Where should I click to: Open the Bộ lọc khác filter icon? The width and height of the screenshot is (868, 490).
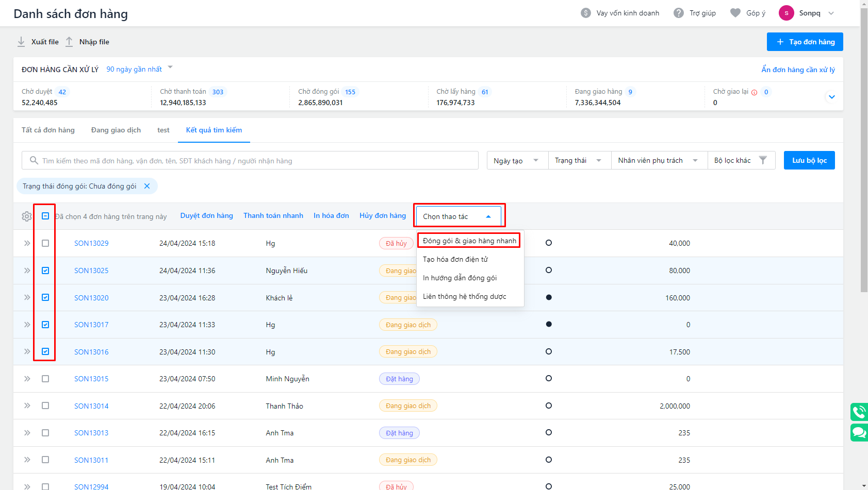[x=763, y=160]
